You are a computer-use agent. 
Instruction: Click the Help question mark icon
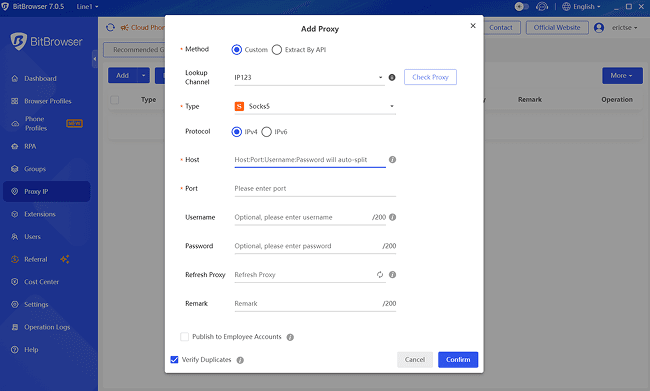click(15, 350)
